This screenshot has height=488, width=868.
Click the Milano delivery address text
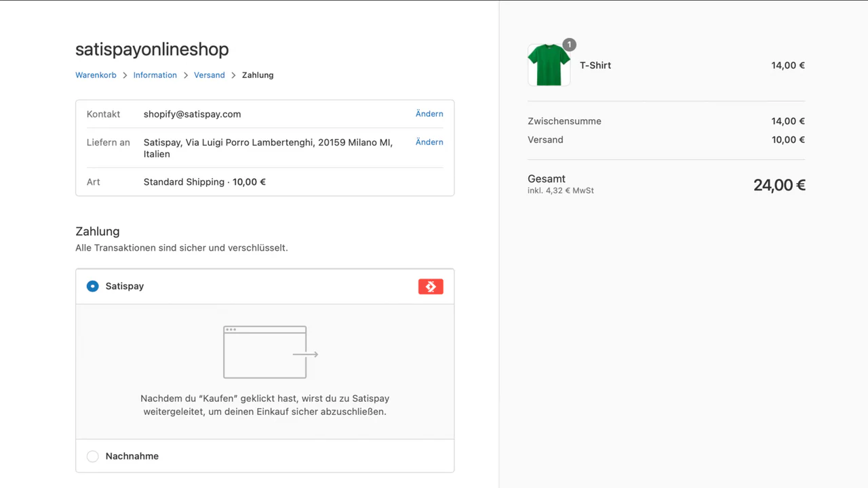pos(268,148)
